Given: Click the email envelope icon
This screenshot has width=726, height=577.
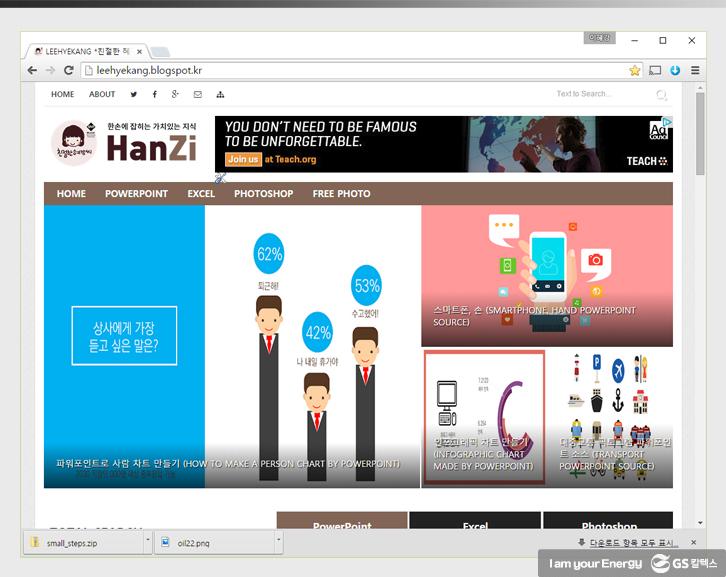Looking at the screenshot, I should [x=197, y=95].
